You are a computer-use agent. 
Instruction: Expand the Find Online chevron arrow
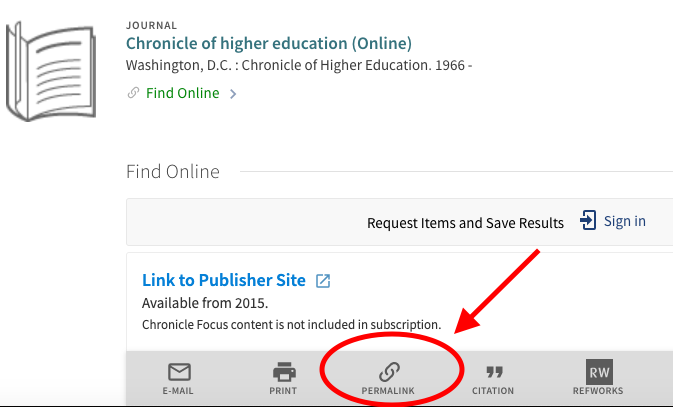[233, 94]
